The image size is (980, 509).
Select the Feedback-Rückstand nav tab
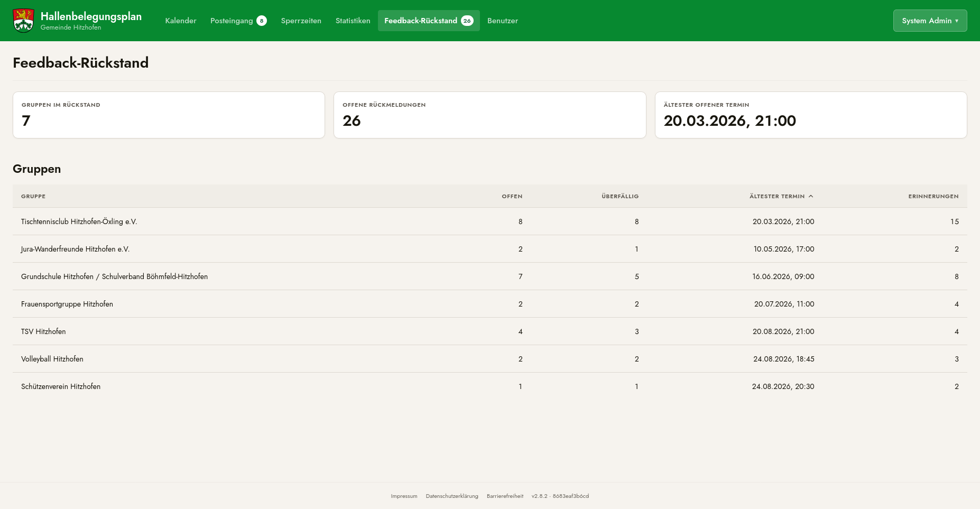coord(429,21)
